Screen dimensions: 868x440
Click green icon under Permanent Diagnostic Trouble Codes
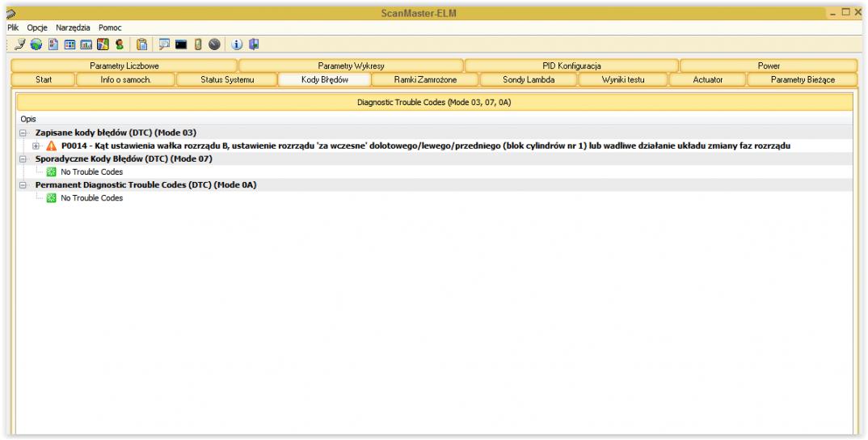tap(52, 198)
